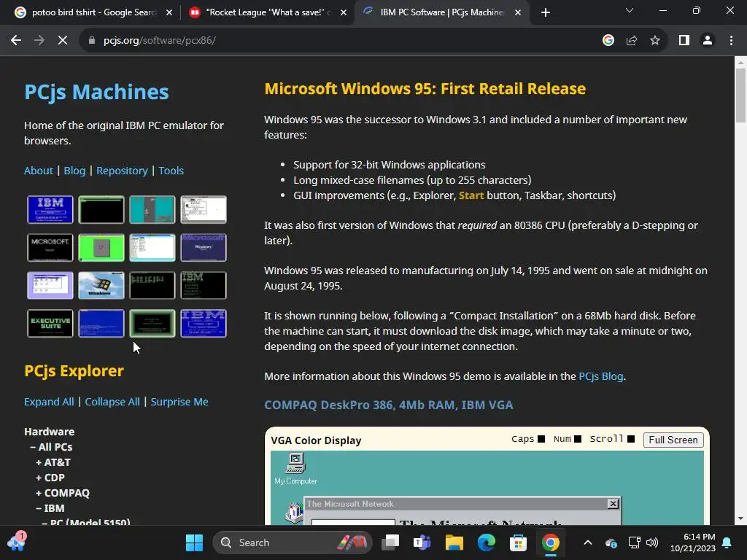Open the plain blue screen thumbnail in last row

click(x=101, y=323)
